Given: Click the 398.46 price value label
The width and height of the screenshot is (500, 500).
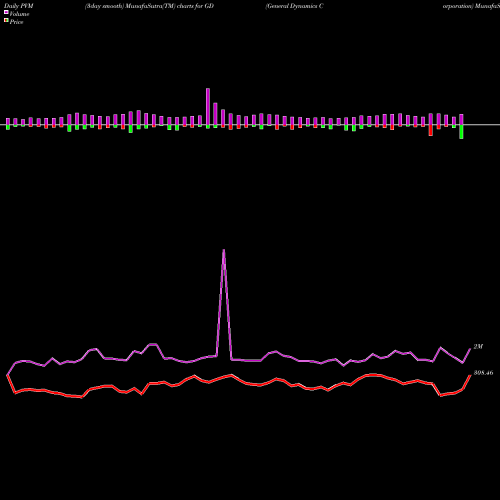Looking at the screenshot, I should 483,373.
